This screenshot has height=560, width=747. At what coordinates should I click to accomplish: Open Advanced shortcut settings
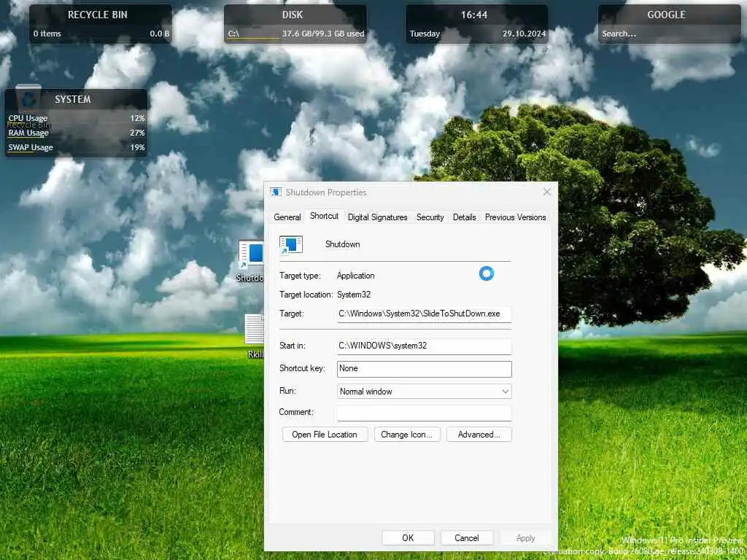click(479, 435)
